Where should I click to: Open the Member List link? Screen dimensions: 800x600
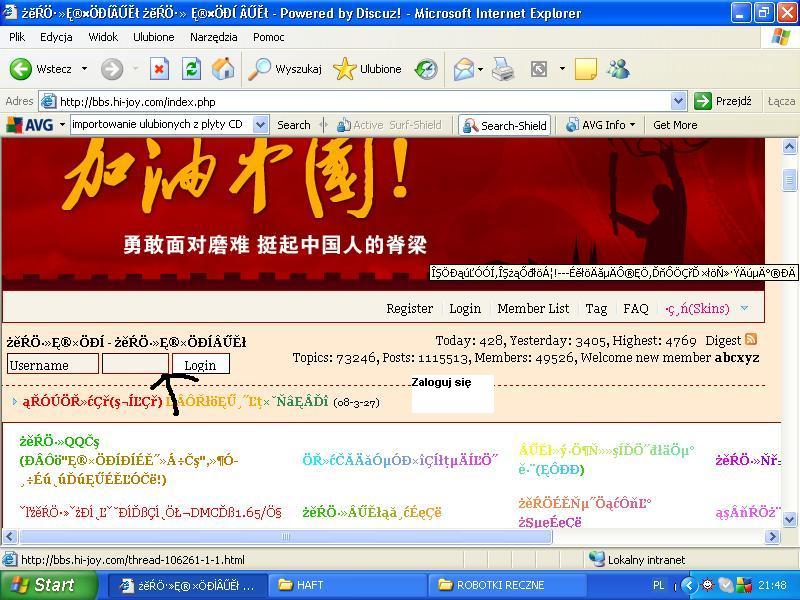pos(533,309)
